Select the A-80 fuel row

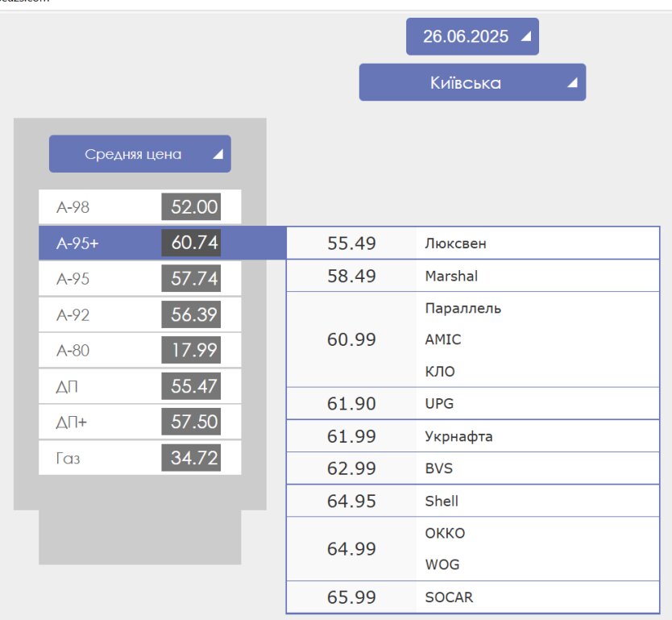(x=139, y=350)
